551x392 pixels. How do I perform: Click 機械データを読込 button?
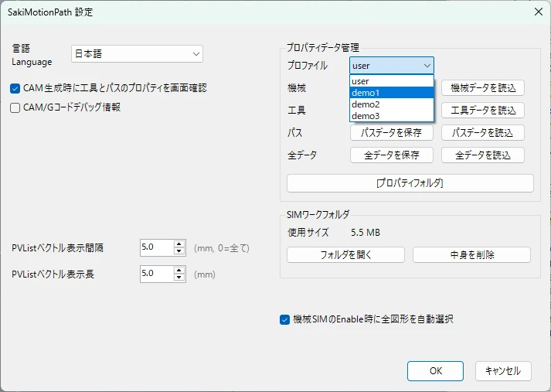pyautogui.click(x=483, y=88)
